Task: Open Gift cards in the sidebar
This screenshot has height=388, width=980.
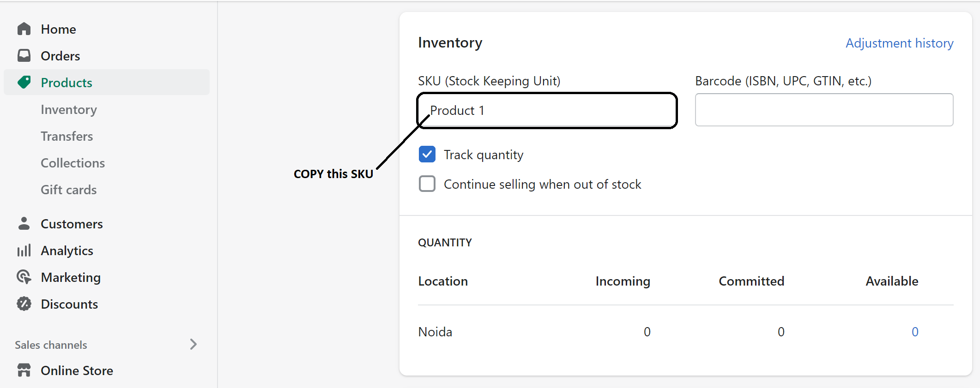Action: tap(69, 190)
